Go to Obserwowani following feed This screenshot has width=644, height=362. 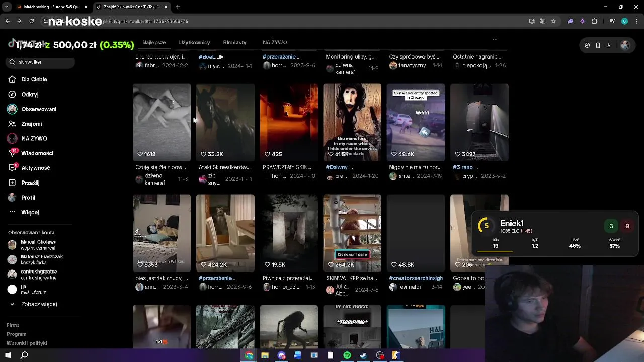click(x=32, y=109)
